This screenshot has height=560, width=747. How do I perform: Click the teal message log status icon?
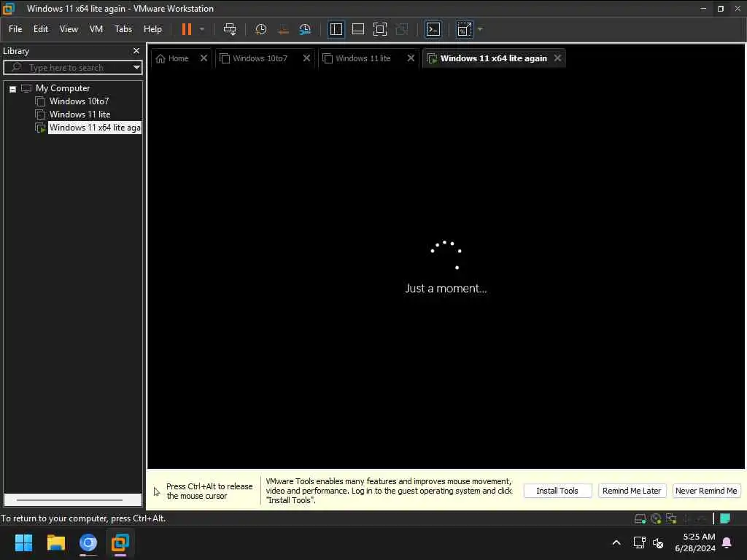(725, 518)
